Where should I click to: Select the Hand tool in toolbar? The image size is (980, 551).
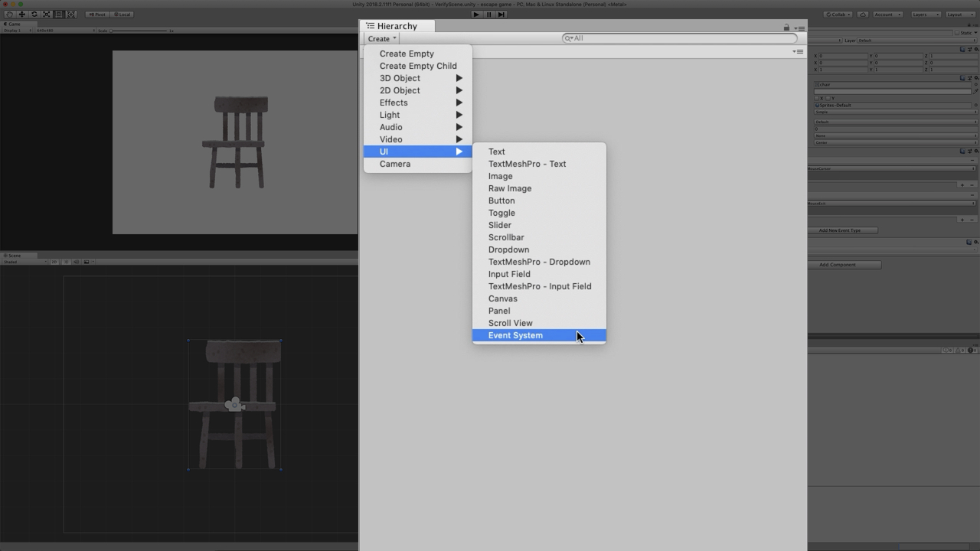[x=9, y=15]
